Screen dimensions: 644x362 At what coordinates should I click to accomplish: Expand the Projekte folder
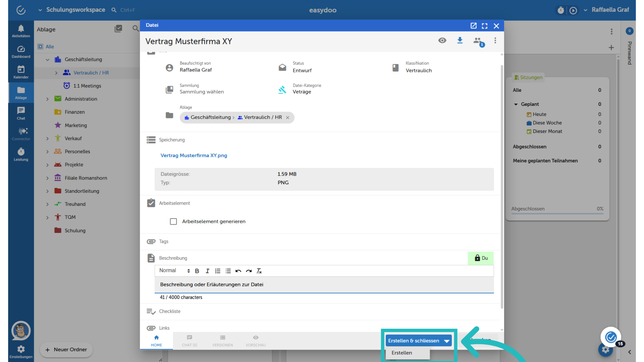[x=47, y=165]
